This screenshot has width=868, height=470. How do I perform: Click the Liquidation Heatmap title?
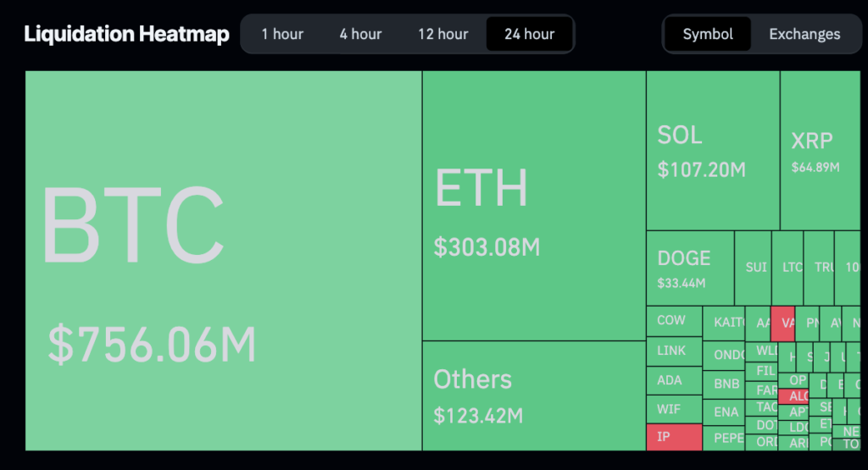126,35
